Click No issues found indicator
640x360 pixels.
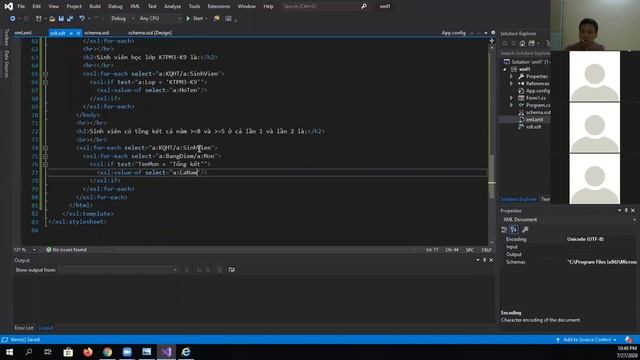66,249
